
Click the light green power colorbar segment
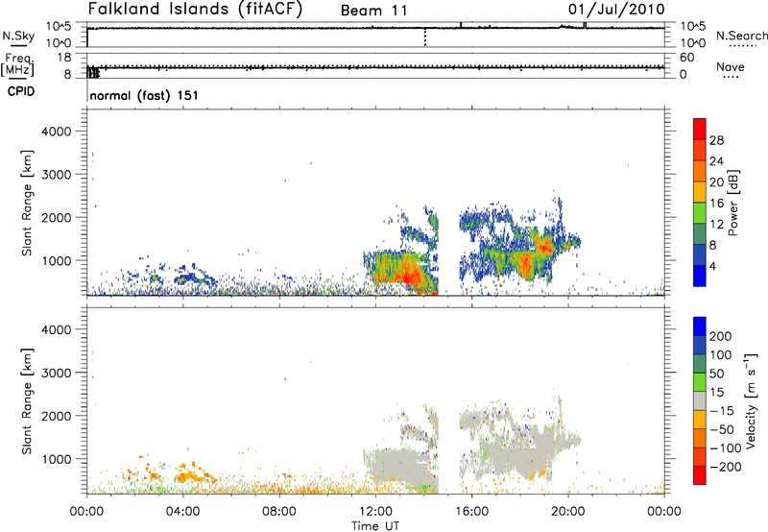tap(700, 212)
